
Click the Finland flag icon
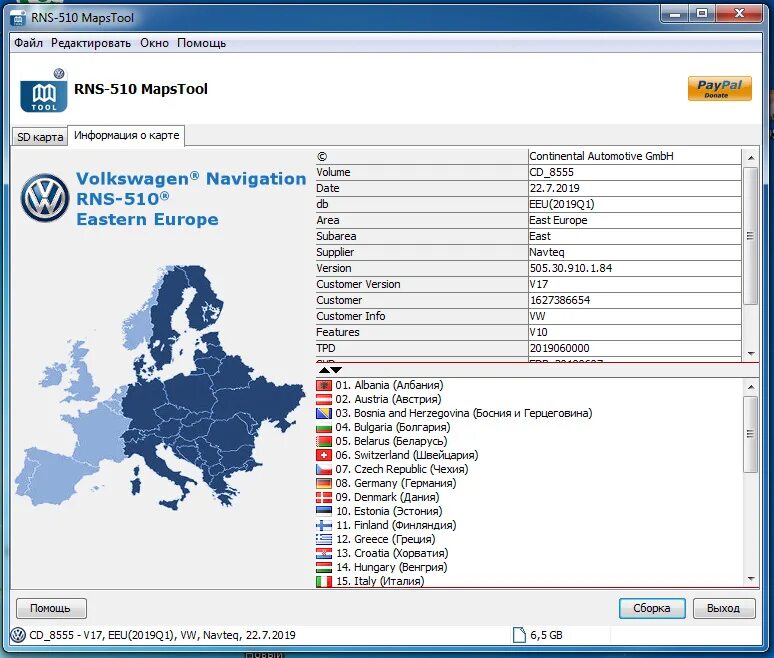324,525
